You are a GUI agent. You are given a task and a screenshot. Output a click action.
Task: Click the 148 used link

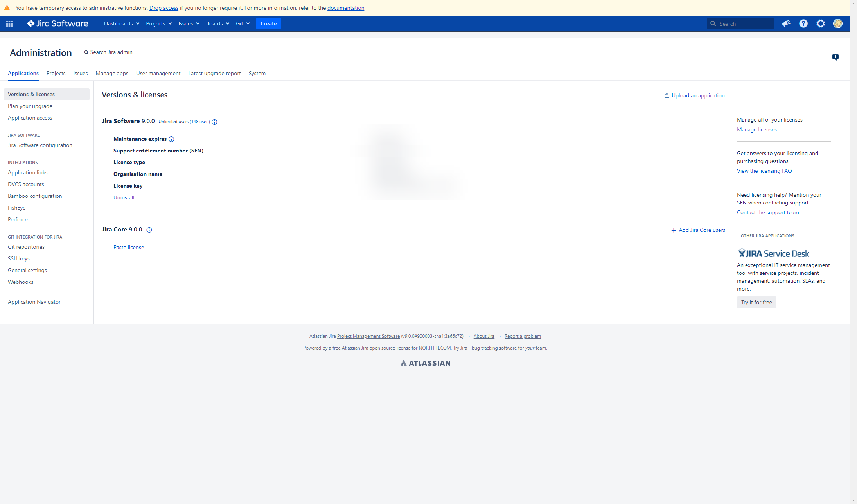200,122
